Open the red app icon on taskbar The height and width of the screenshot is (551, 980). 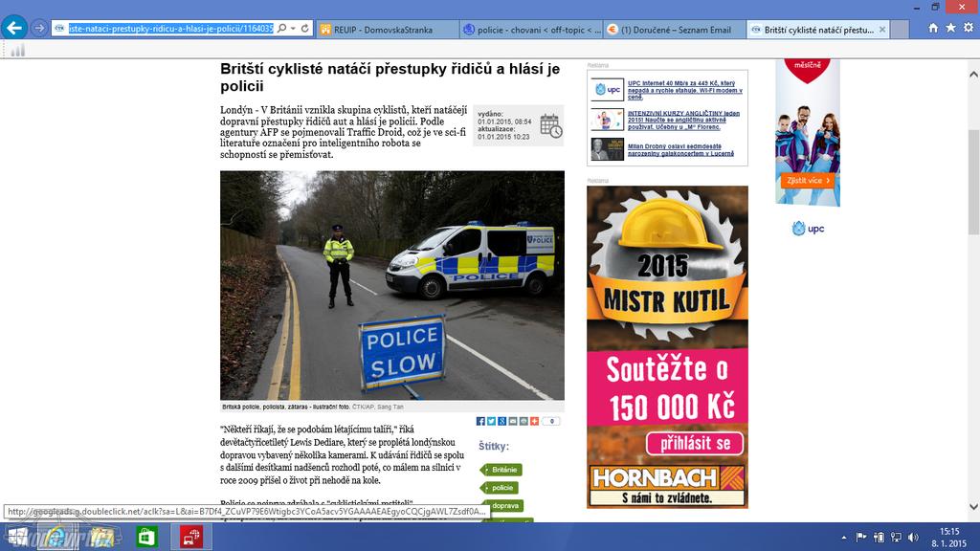[x=191, y=537]
